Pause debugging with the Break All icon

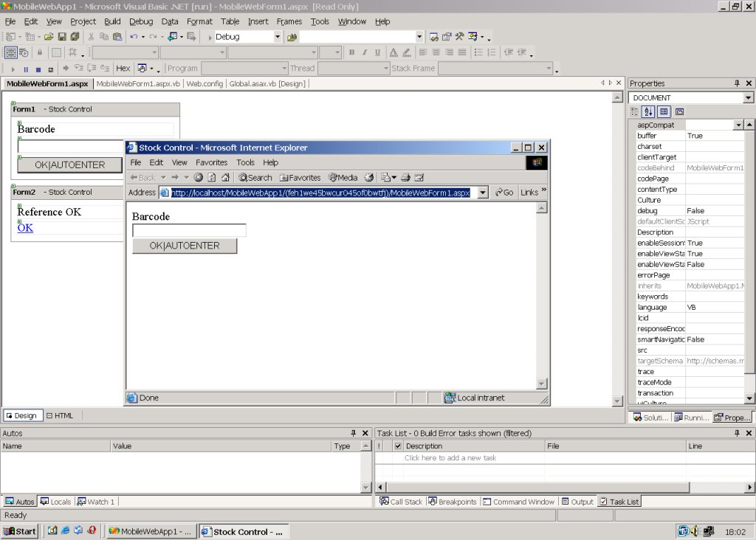click(x=26, y=69)
